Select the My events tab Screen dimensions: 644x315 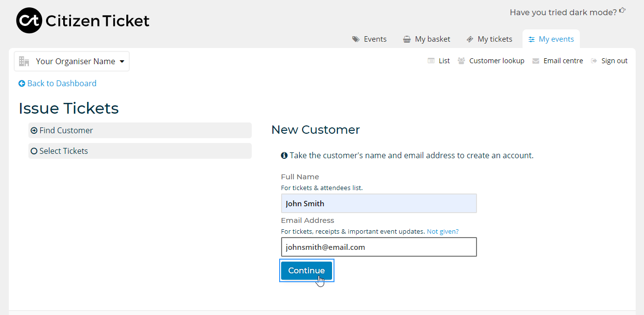pyautogui.click(x=551, y=39)
